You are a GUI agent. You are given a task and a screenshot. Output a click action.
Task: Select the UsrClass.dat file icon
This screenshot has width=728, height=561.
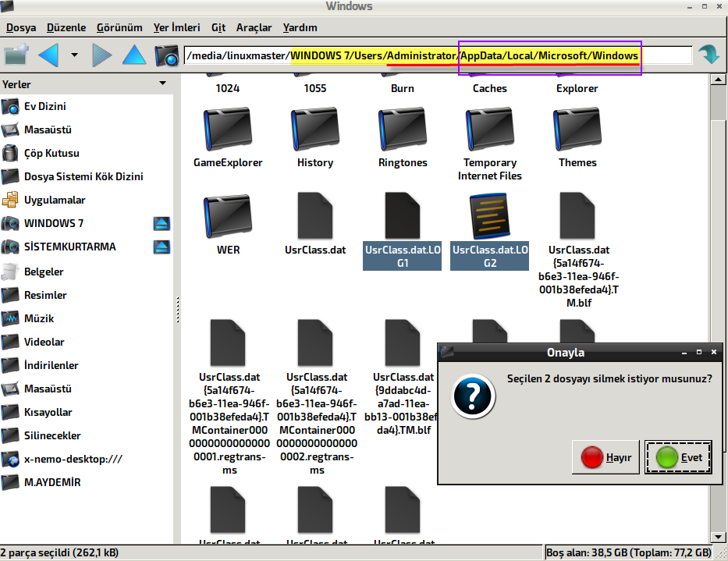[x=314, y=216]
